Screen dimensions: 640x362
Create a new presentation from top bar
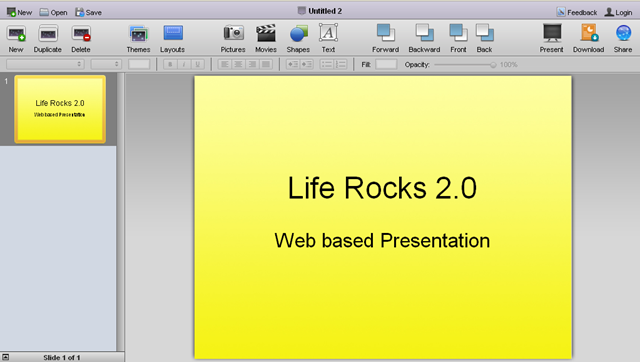click(19, 12)
